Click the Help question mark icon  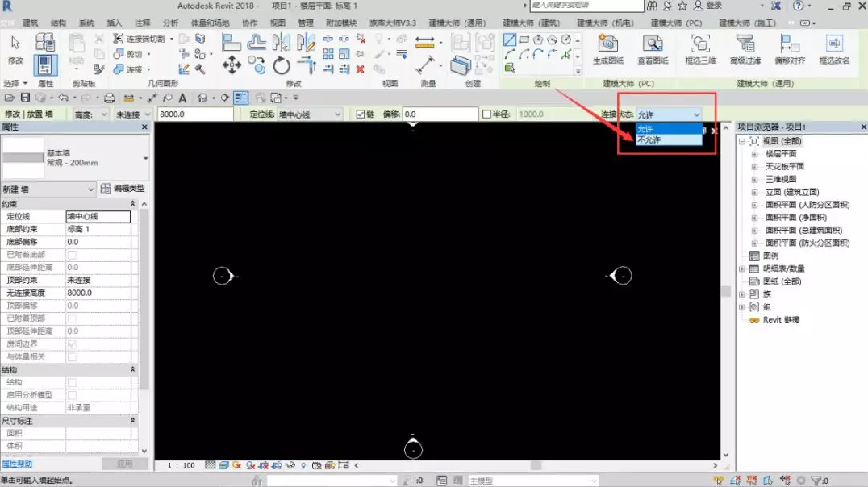(x=798, y=6)
